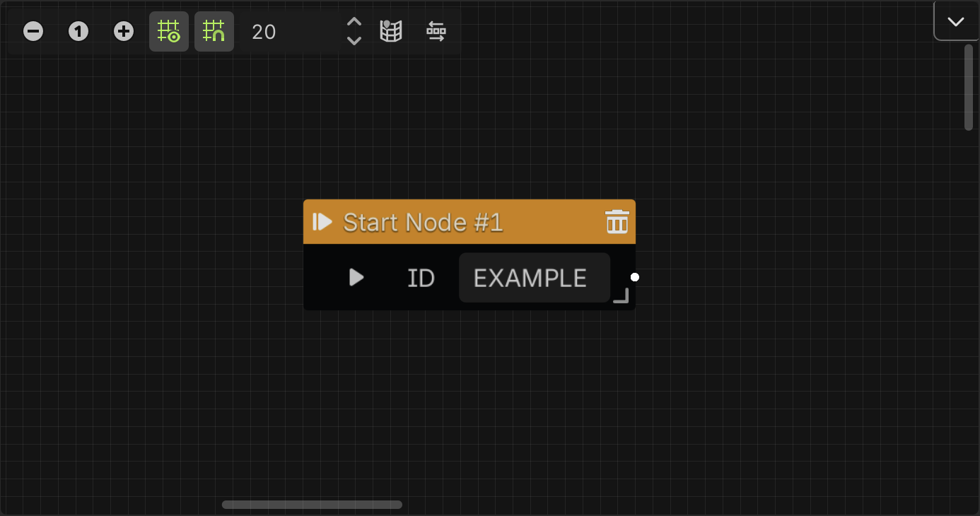Open the minimap icon in the toolbar

click(390, 31)
